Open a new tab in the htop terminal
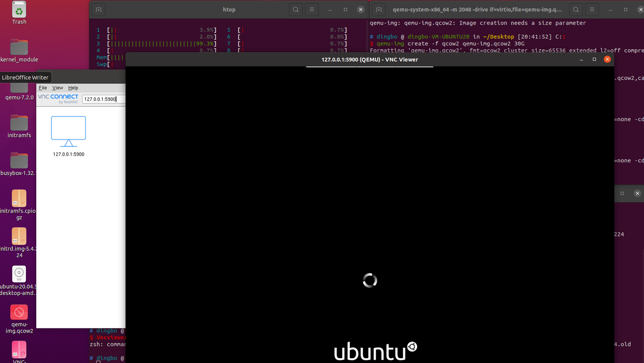Image resolution: width=644 pixels, height=363 pixels. [98, 9]
